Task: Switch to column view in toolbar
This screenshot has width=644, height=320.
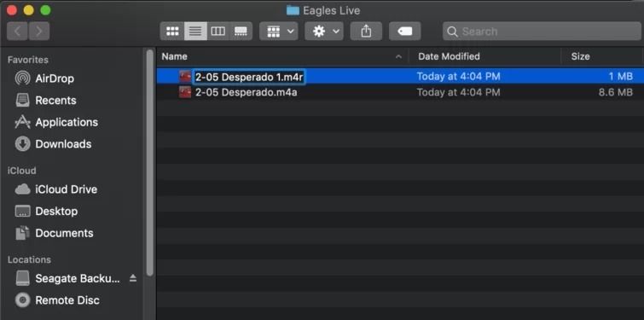Action: [x=218, y=32]
